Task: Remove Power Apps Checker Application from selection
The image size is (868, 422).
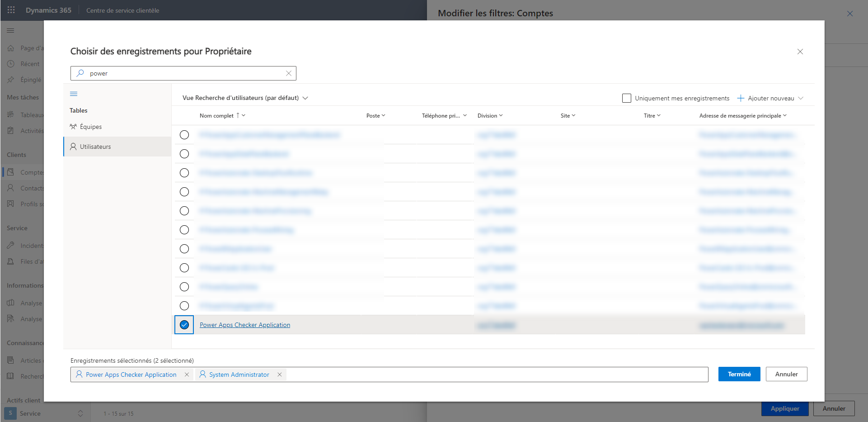Action: tap(187, 375)
